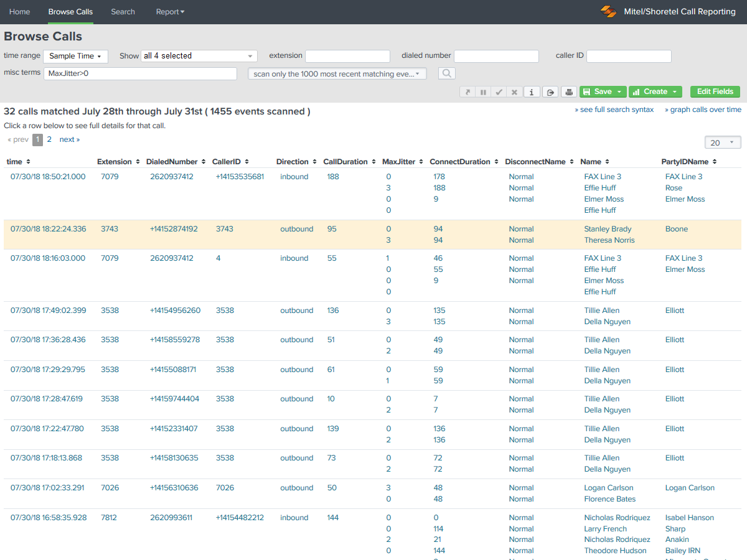Select the print icon
The height and width of the screenshot is (560, 747).
click(569, 91)
